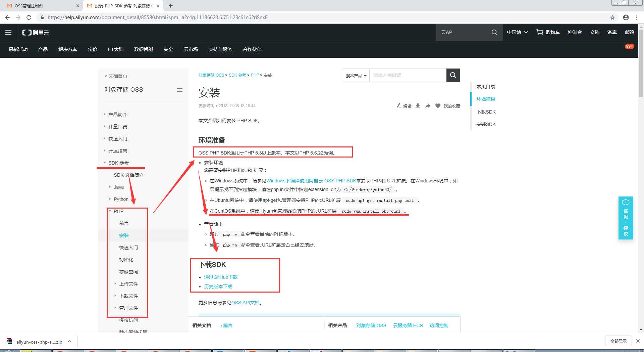Share the article with share arrow icon
This screenshot has width=644, height=352.
tap(428, 106)
